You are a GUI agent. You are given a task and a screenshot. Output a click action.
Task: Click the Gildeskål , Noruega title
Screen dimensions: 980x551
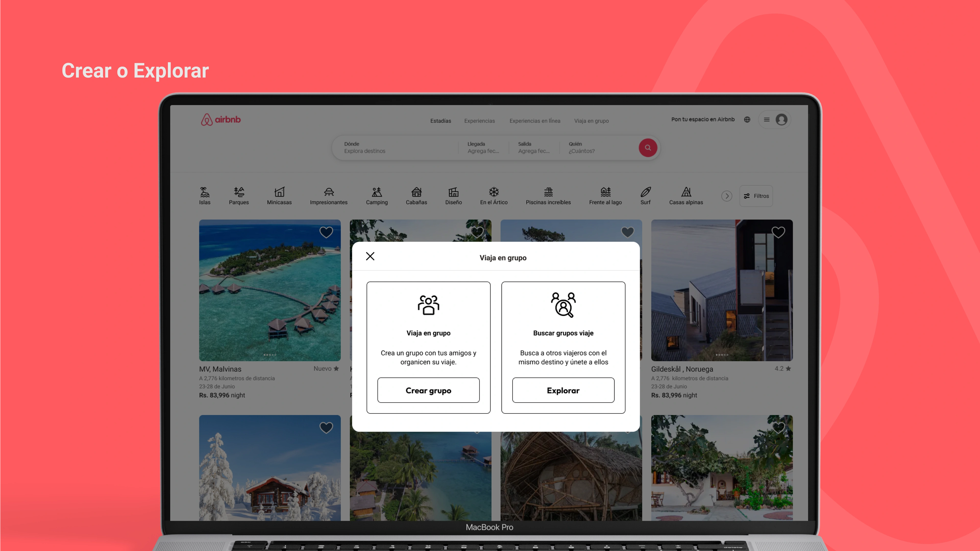point(682,369)
